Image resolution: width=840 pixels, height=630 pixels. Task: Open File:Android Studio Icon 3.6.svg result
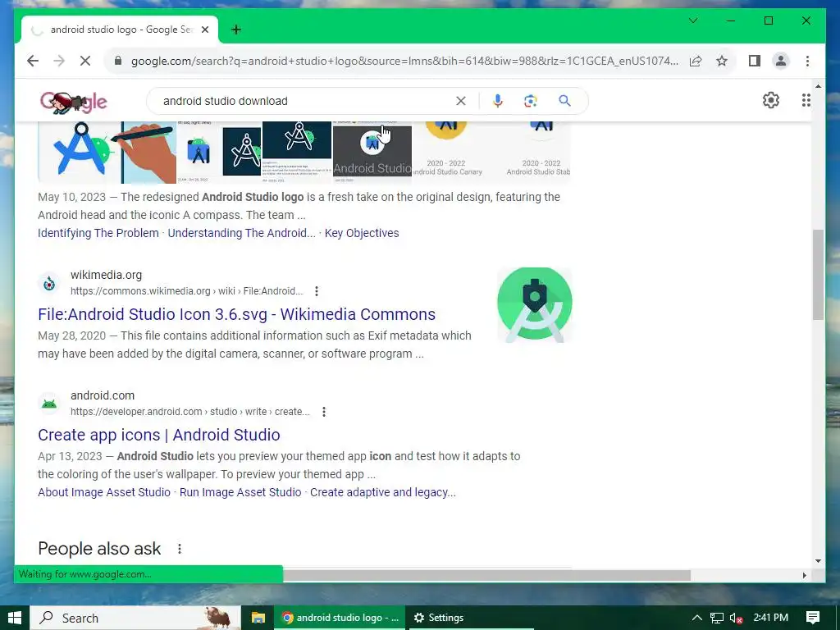[x=236, y=314]
